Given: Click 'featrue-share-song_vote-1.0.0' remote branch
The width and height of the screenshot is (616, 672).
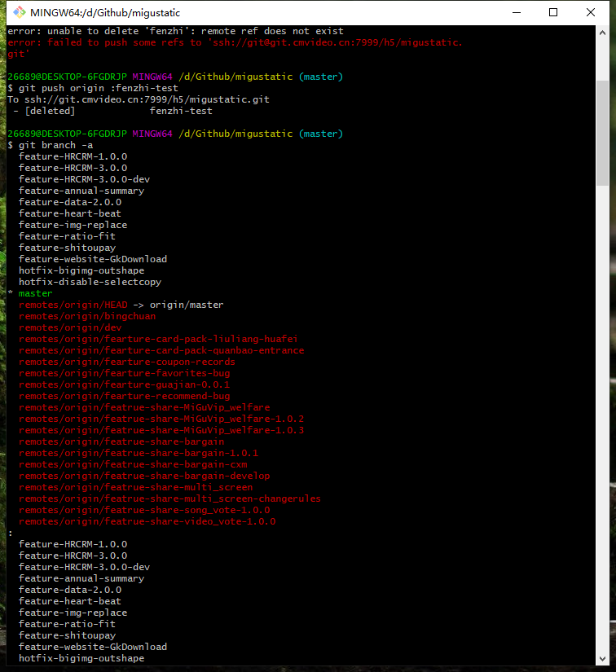Looking at the screenshot, I should [144, 510].
